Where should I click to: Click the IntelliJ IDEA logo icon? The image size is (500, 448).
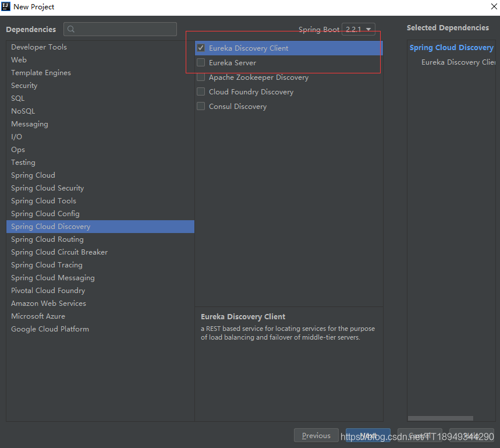pyautogui.click(x=5, y=6)
